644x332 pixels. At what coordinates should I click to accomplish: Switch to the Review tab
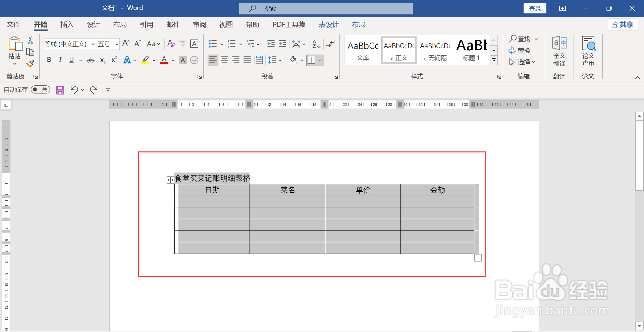click(200, 24)
